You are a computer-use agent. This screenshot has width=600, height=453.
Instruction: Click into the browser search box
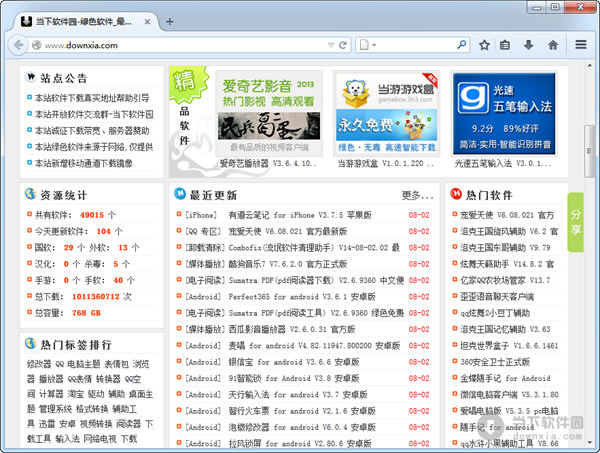(x=416, y=45)
